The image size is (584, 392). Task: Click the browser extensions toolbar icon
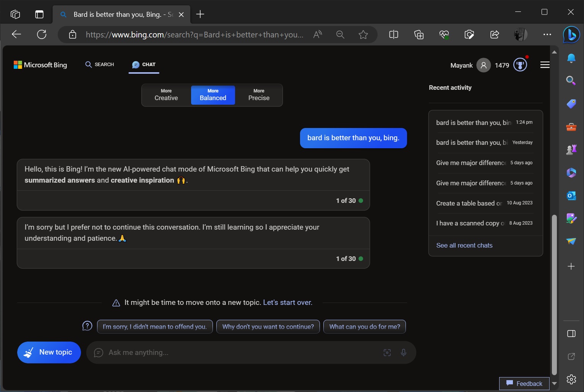(469, 35)
